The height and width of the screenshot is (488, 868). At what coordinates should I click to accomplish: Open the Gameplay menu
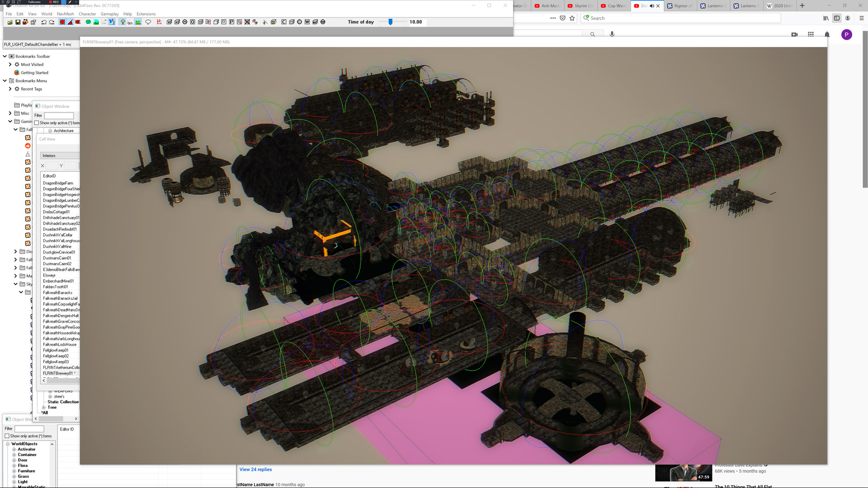pos(109,14)
